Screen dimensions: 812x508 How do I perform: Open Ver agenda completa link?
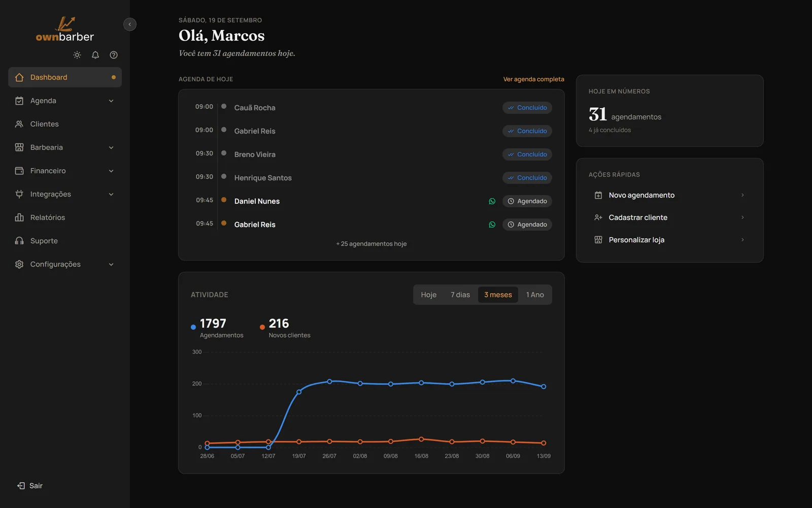point(533,79)
